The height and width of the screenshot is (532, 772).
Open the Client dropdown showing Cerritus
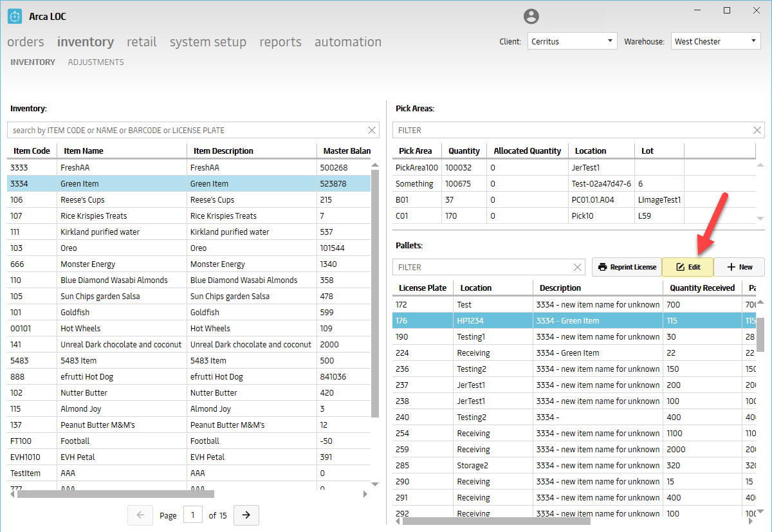pyautogui.click(x=572, y=41)
